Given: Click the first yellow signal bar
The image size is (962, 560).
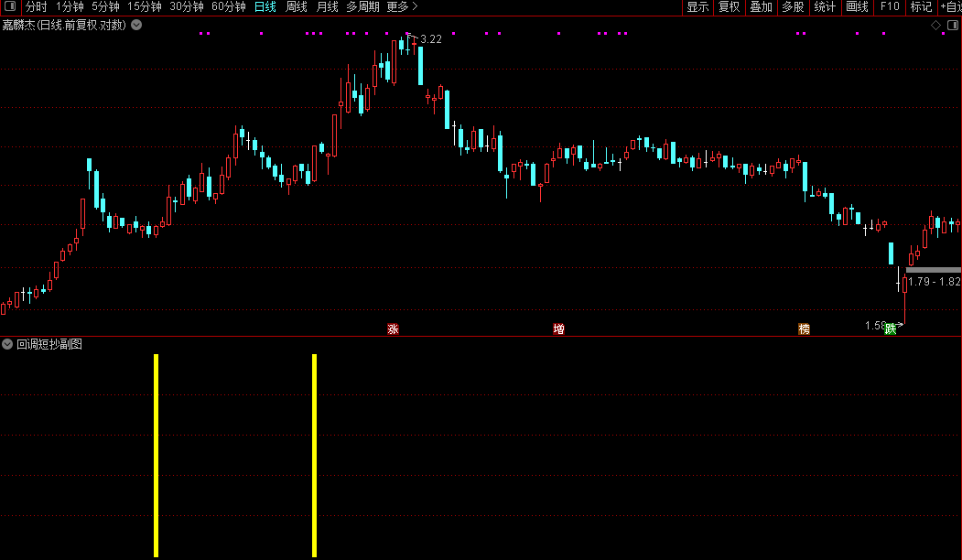Looking at the screenshot, I should 157,455.
